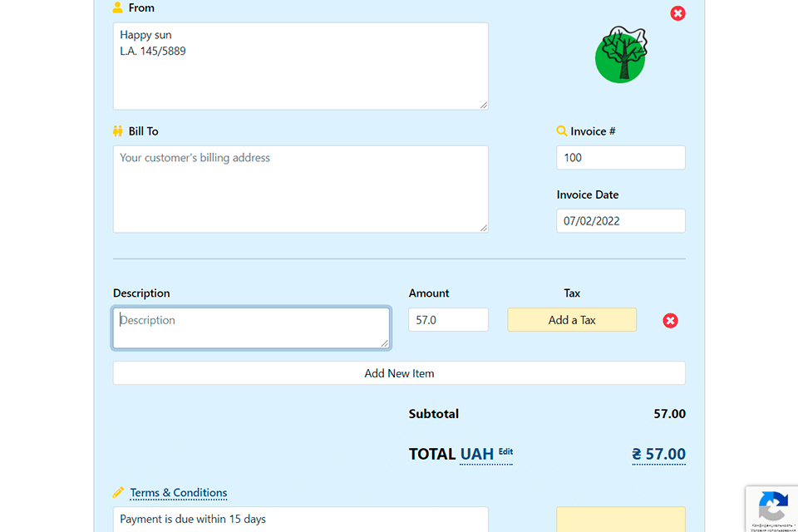Image resolution: width=798 pixels, height=532 pixels.
Task: Click the Add a Tax button
Action: (x=572, y=320)
